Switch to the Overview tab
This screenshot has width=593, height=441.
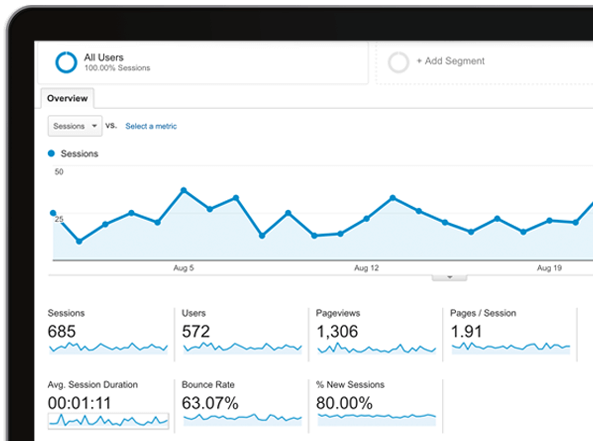pyautogui.click(x=67, y=98)
